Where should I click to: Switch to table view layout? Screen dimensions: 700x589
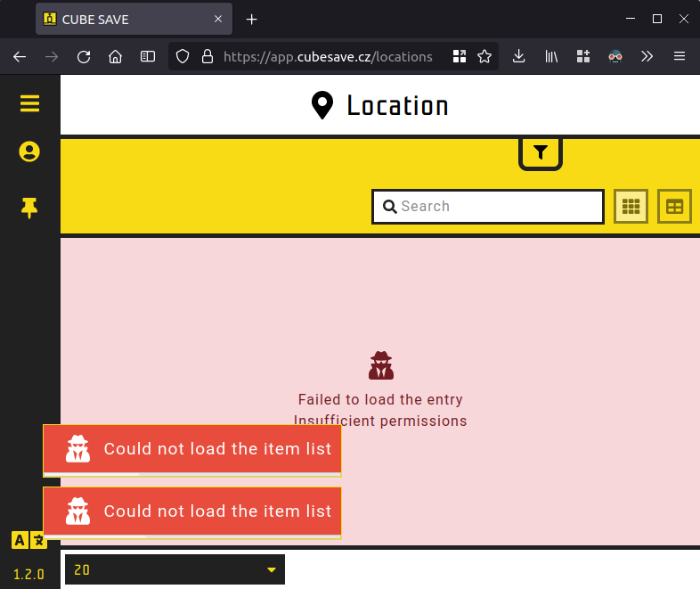[674, 207]
